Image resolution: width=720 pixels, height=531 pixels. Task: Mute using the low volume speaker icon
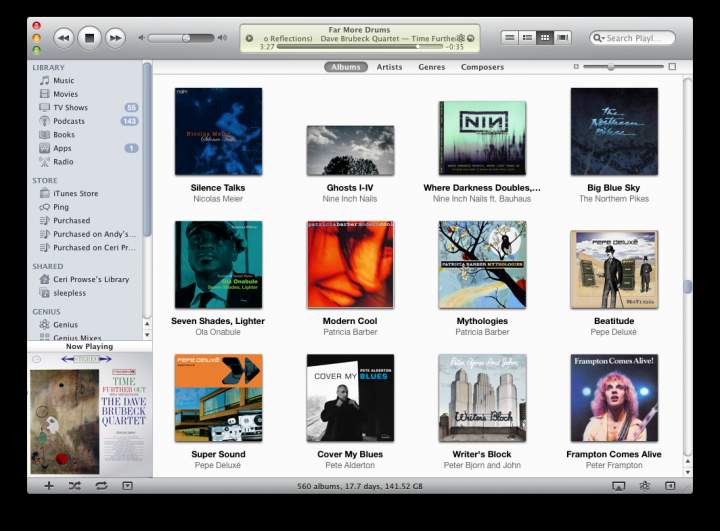click(141, 38)
